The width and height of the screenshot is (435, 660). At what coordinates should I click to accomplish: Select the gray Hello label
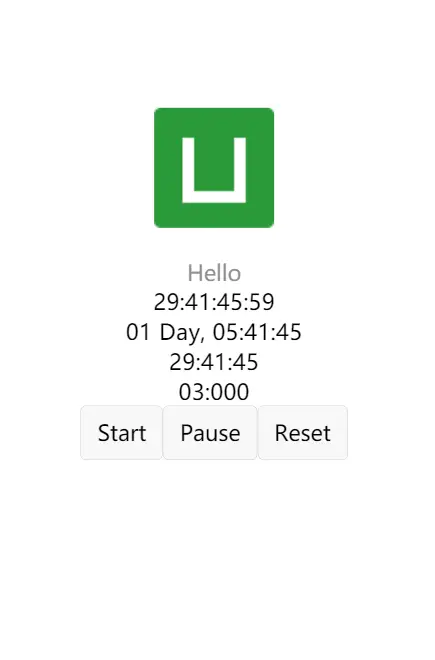(x=214, y=273)
